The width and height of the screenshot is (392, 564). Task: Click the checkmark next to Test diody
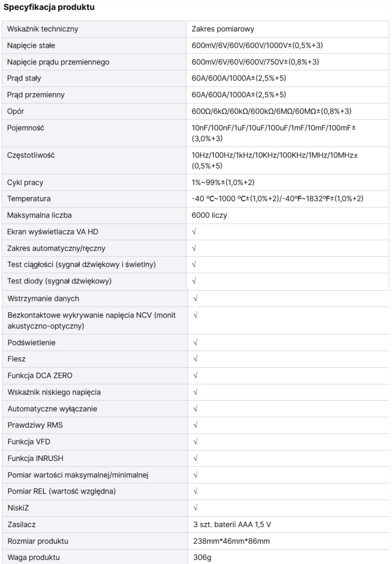[x=194, y=281]
